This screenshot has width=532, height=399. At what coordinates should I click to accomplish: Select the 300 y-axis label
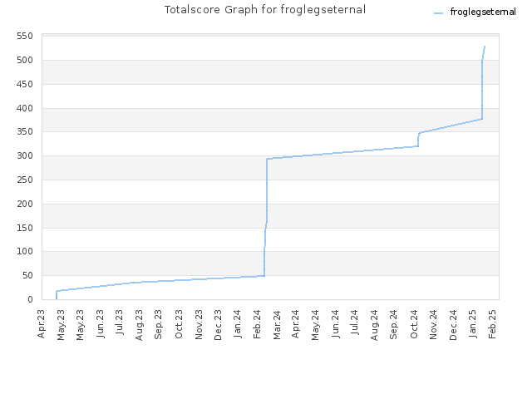(x=25, y=155)
